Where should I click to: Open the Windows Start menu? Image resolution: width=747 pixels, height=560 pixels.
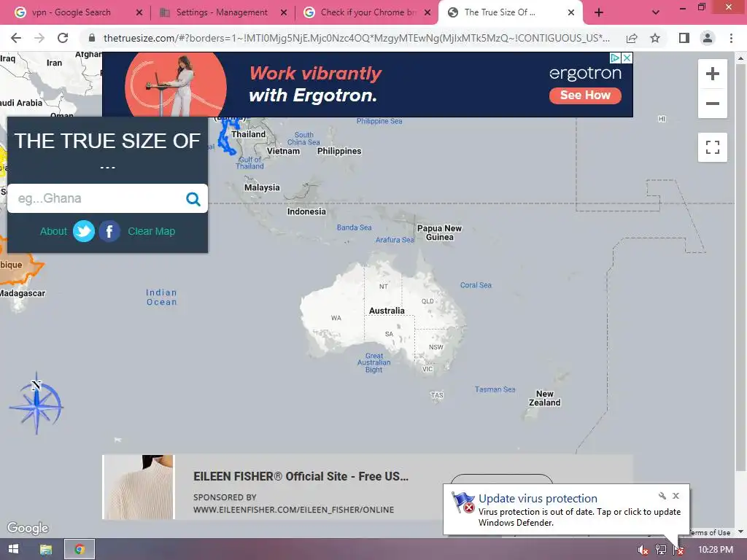[x=13, y=549]
